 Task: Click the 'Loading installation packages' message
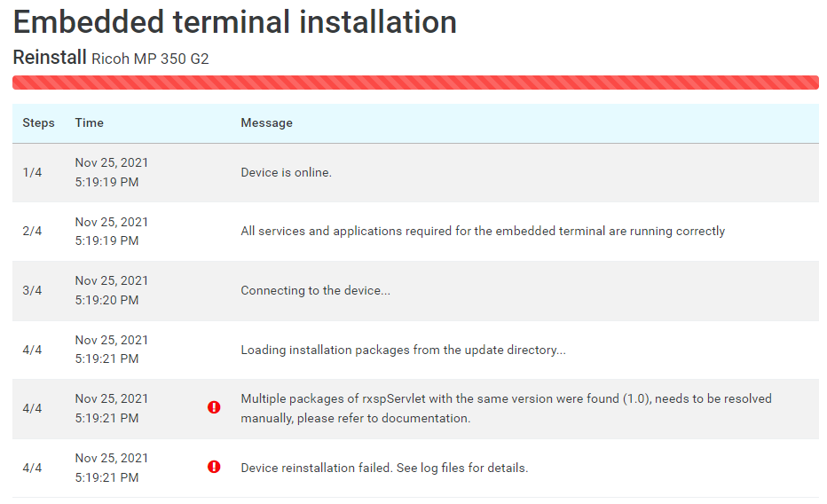[x=403, y=350]
